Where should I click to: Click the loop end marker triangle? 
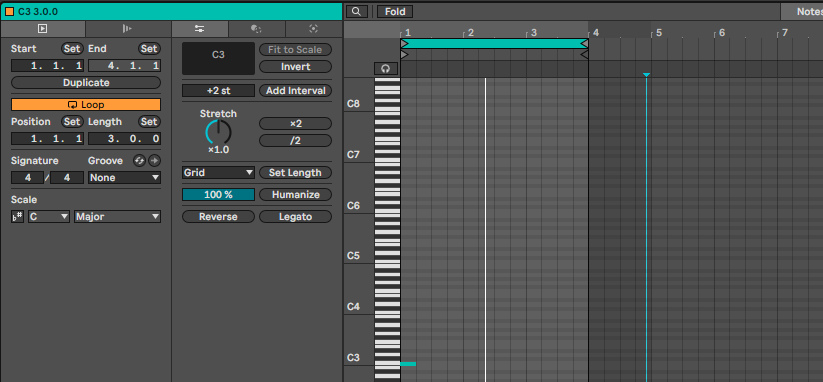(584, 44)
